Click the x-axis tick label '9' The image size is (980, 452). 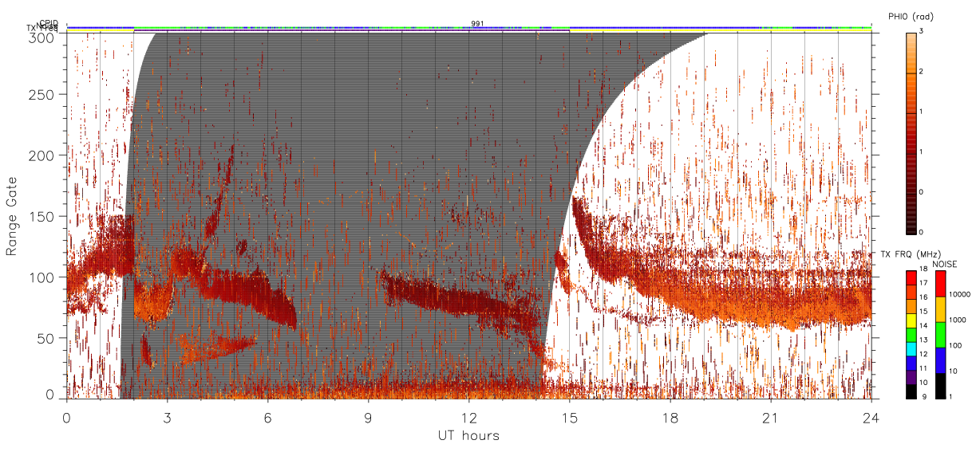368,417
